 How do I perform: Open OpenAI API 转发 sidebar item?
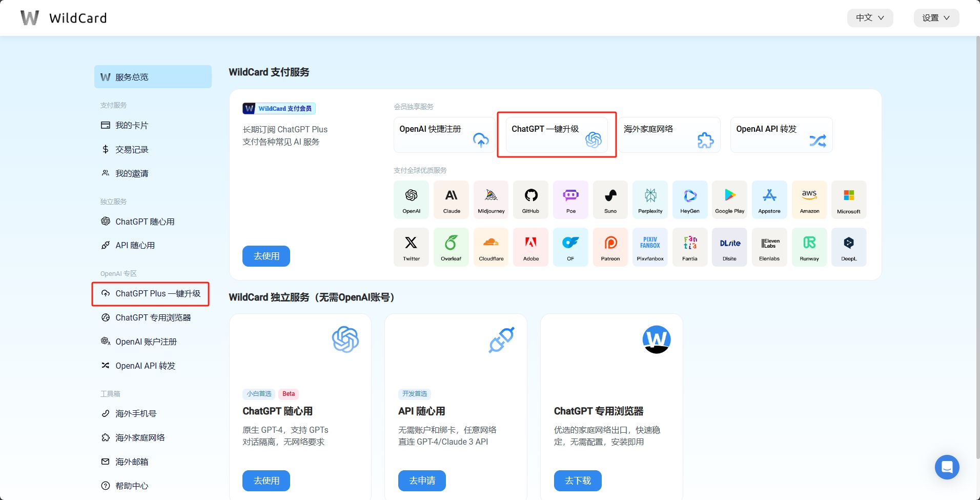point(153,366)
